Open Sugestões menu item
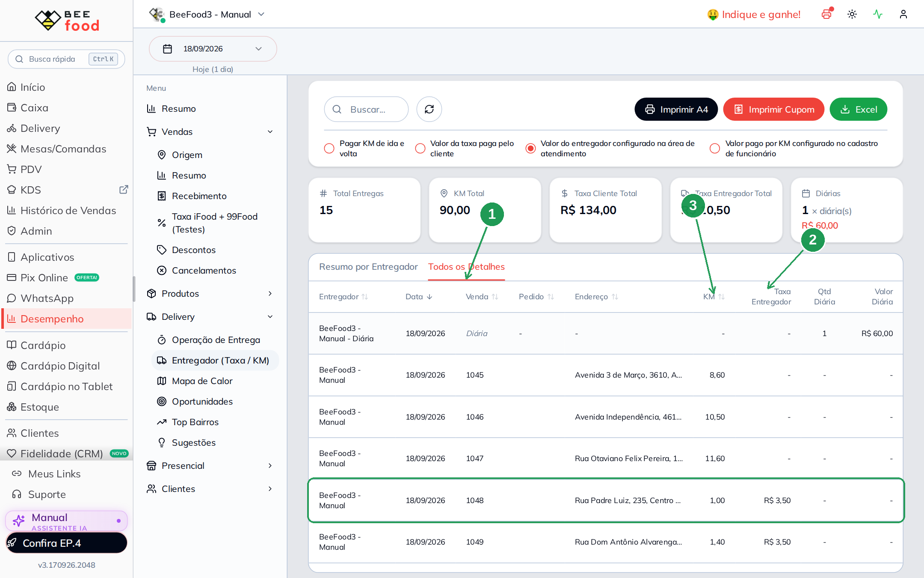The width and height of the screenshot is (924, 578). 215,443
